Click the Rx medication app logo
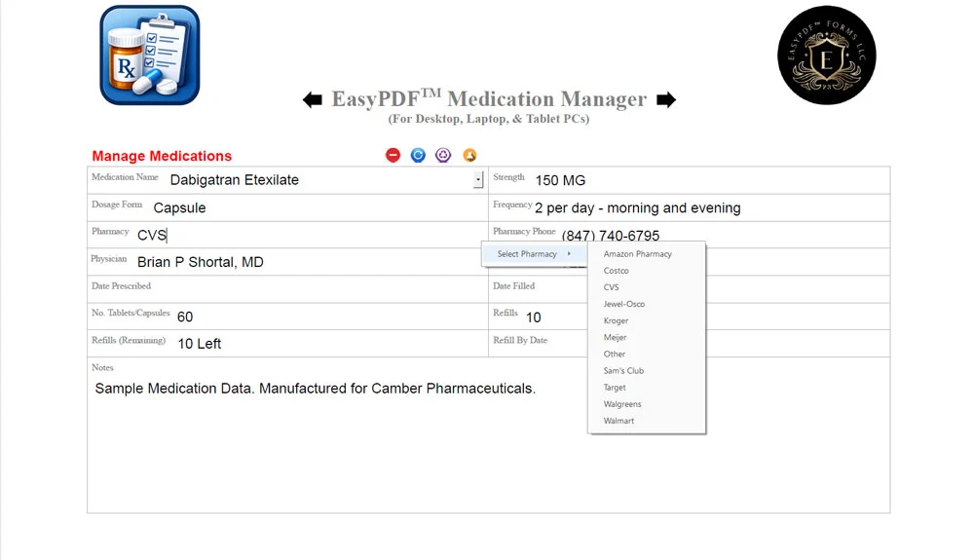974x560 pixels. [x=150, y=56]
